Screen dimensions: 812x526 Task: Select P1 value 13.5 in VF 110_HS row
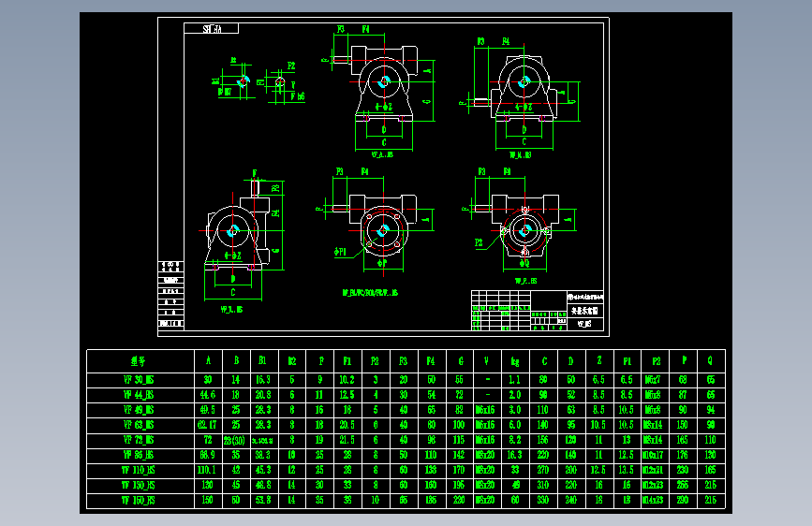pyautogui.click(x=626, y=470)
